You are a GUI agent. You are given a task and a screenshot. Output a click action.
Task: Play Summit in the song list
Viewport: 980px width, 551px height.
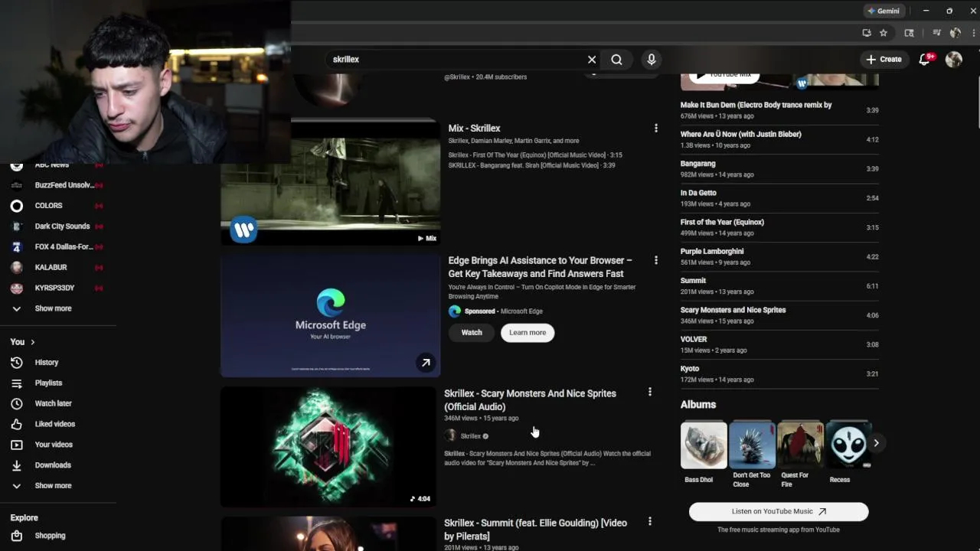[779, 285]
